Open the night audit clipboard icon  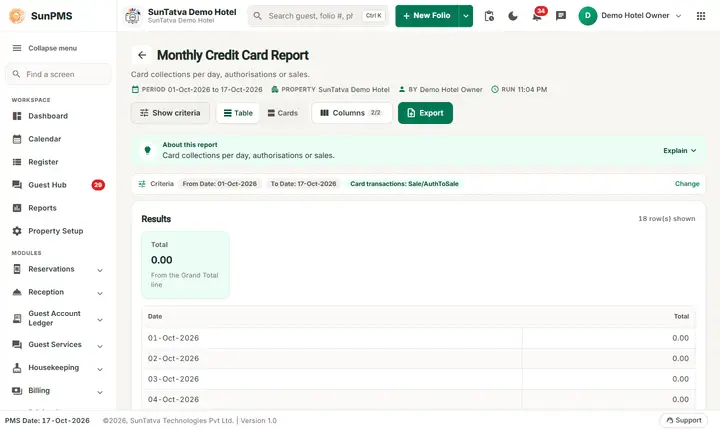489,16
